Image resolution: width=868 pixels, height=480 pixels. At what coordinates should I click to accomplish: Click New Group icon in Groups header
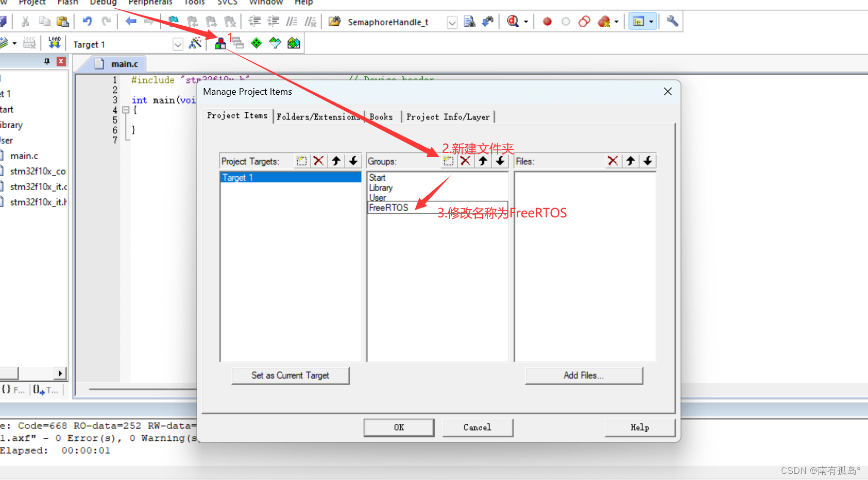[x=448, y=161]
